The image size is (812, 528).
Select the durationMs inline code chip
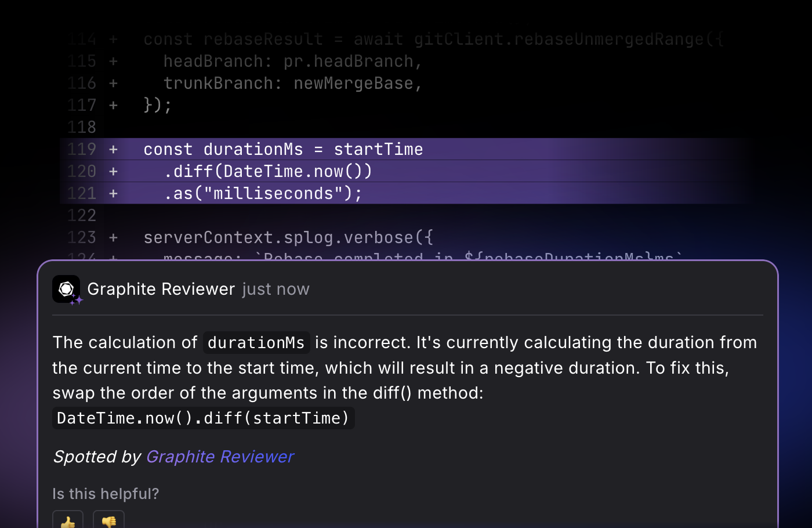point(256,342)
